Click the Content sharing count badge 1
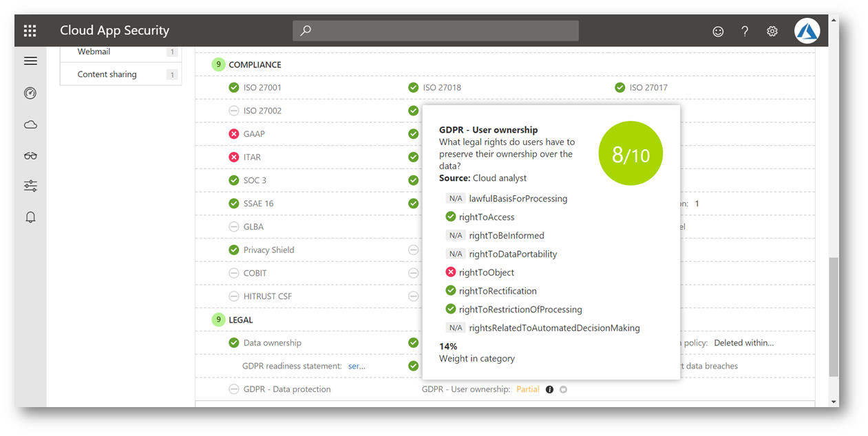The image size is (868, 436). [171, 74]
